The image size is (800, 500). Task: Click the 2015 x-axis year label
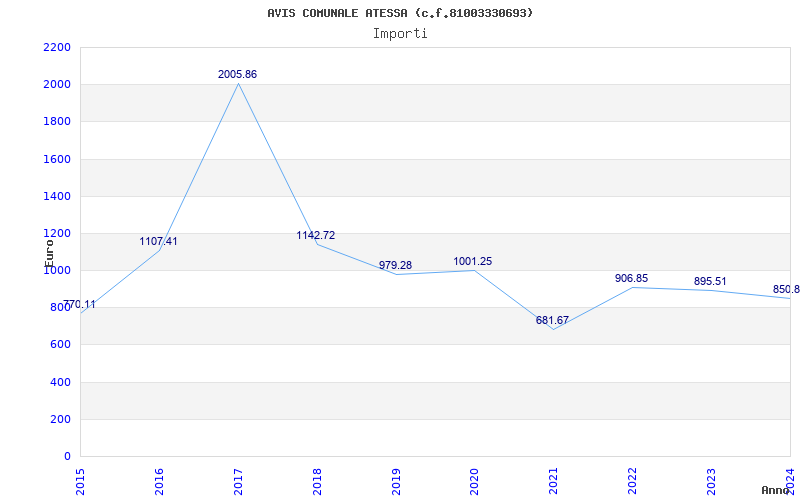(x=80, y=482)
